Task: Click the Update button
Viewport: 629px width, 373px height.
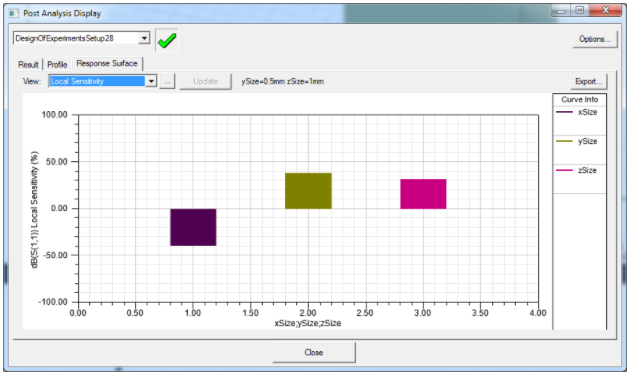Action: pyautogui.click(x=205, y=81)
